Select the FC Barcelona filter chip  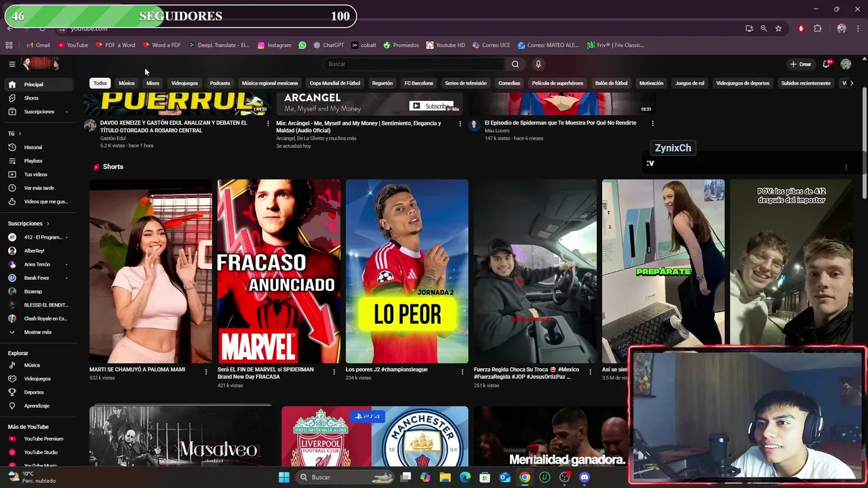click(x=418, y=83)
